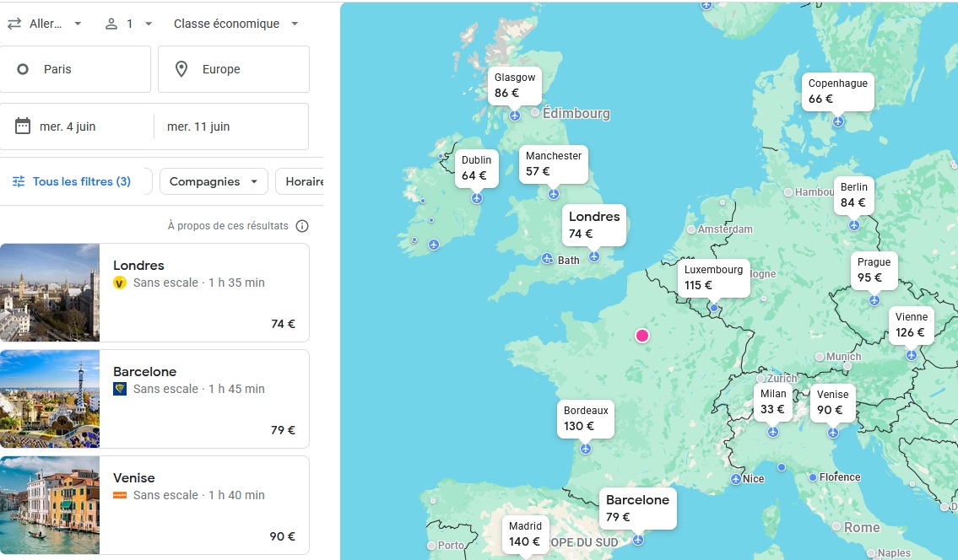The width and height of the screenshot is (958, 560).
Task: Click the Berlin 84 € map label
Action: tap(853, 195)
